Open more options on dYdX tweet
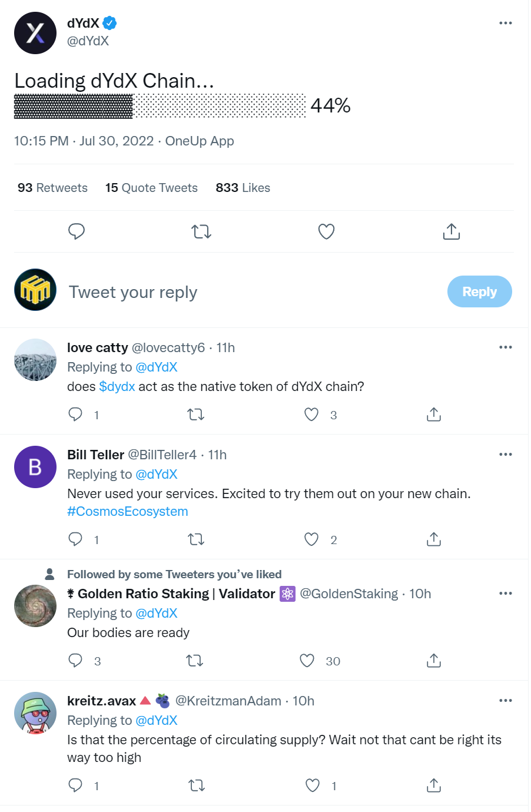This screenshot has width=531, height=812. 505,23
